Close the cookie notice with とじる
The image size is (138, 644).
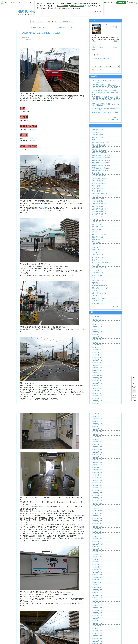[x=98, y=12]
